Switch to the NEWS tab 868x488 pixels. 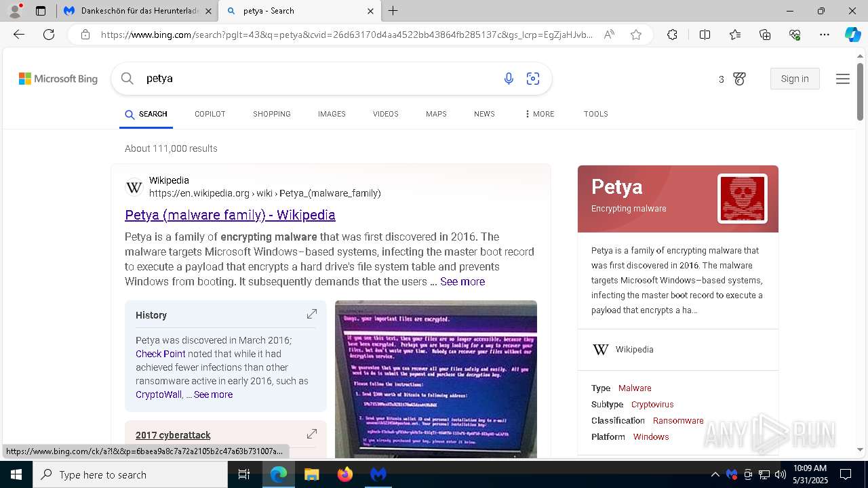tap(484, 114)
